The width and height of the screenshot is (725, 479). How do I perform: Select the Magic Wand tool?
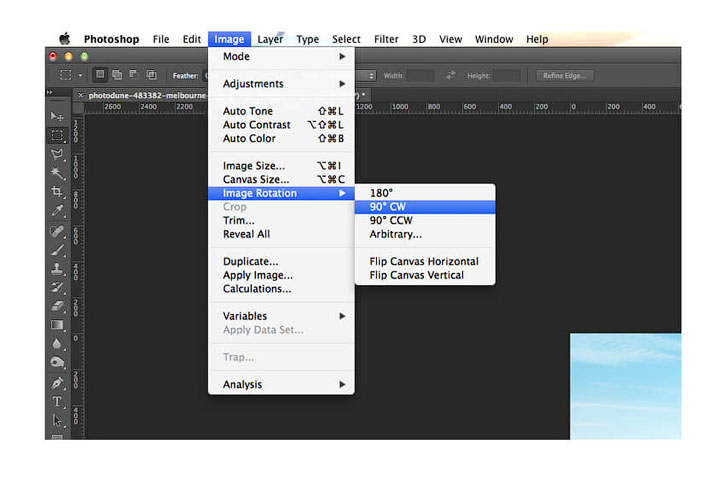point(57,173)
